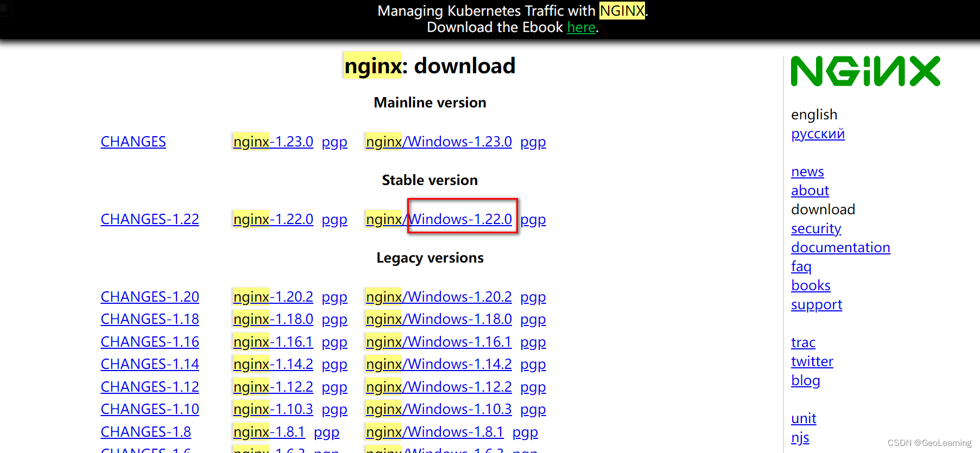Viewport: 980px width, 453px height.
Task: Visit the blog link
Action: (x=805, y=381)
